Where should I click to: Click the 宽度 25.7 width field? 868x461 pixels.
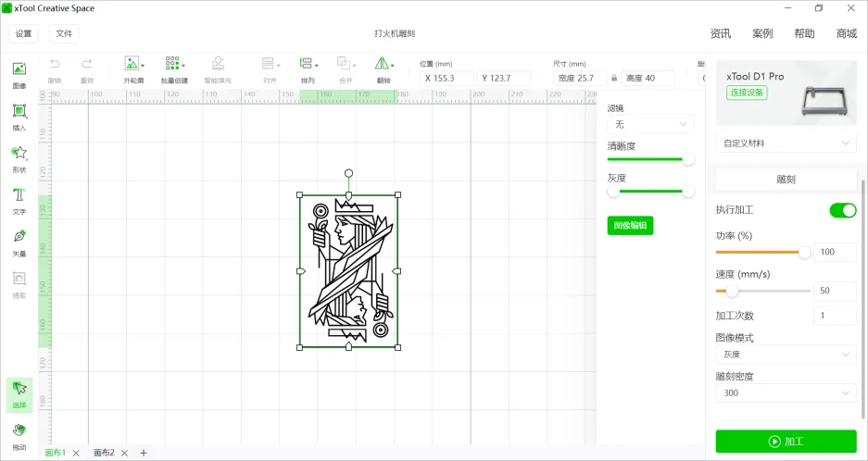pos(580,78)
